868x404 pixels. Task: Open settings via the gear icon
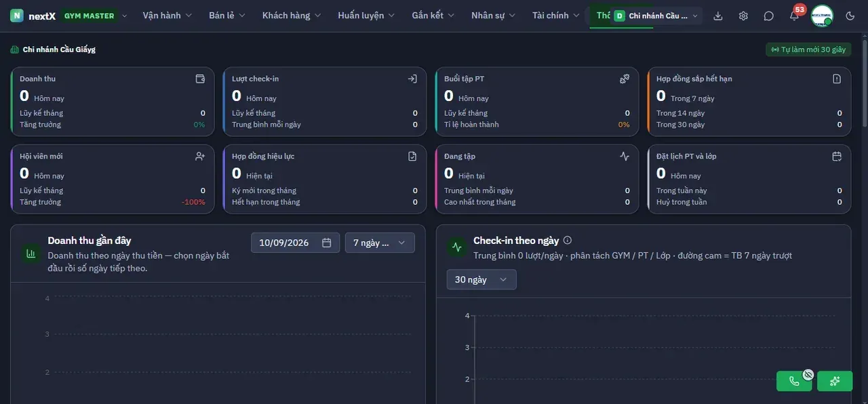[x=743, y=16]
